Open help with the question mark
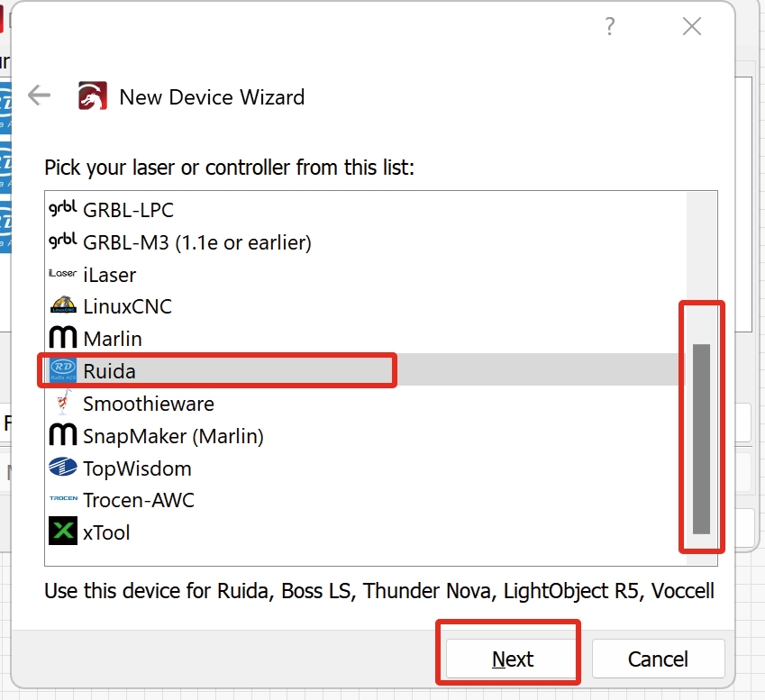The height and width of the screenshot is (700, 765). [x=609, y=26]
